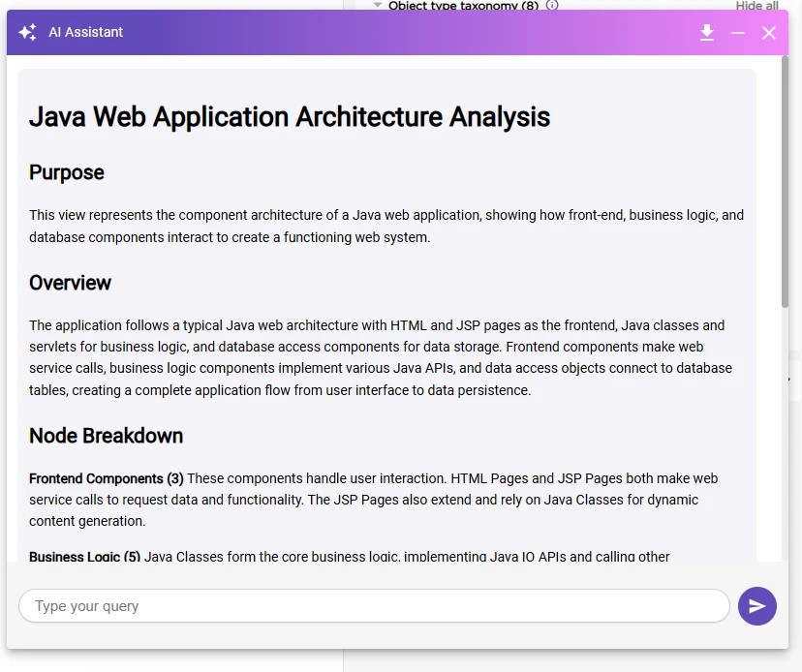
Task: Click the Business Logic (5) bold label
Action: pyautogui.click(x=85, y=557)
